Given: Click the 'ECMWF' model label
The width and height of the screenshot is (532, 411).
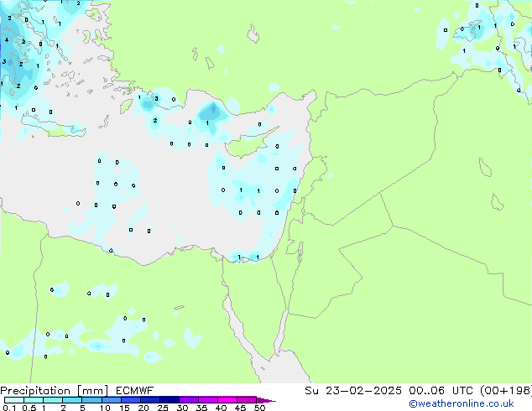Looking at the screenshot, I should 135,391.
